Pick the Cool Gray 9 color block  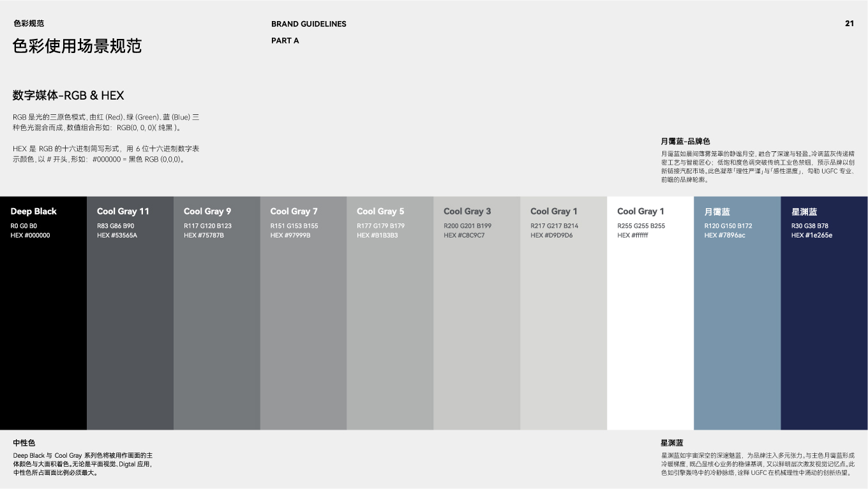pyautogui.click(x=216, y=319)
